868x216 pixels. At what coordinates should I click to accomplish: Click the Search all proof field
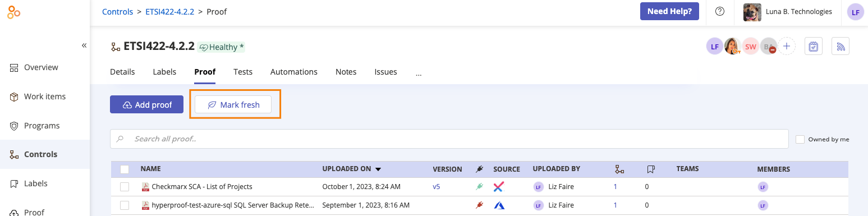[x=449, y=139]
